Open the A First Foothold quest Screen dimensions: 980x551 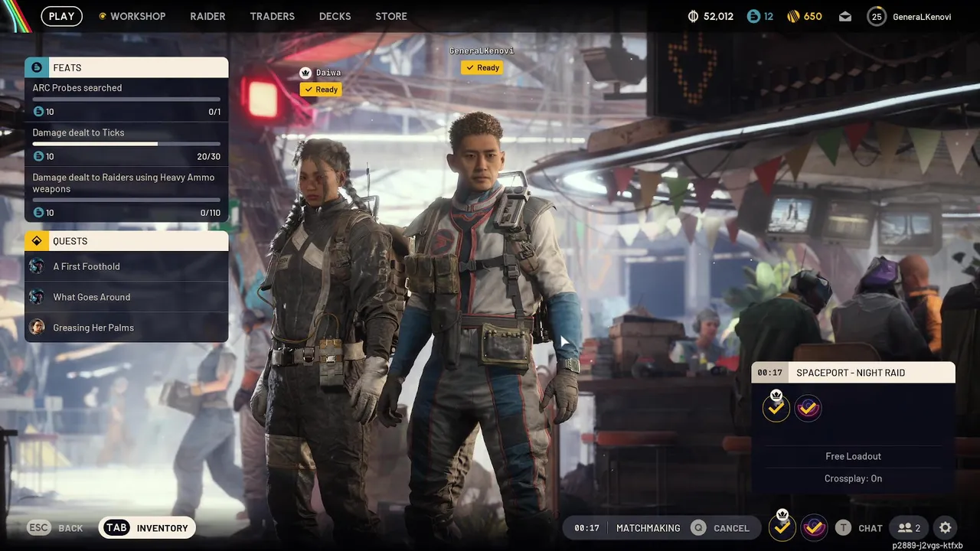(x=126, y=266)
